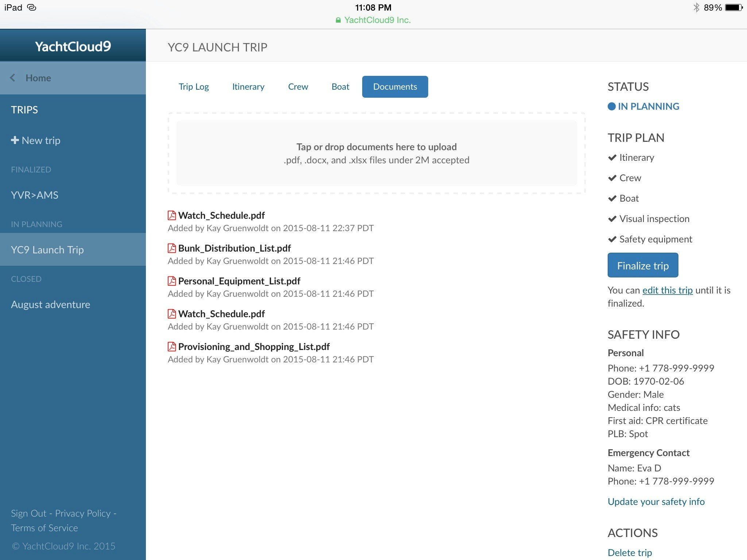Expand the FINALIZED trips section

tap(31, 169)
